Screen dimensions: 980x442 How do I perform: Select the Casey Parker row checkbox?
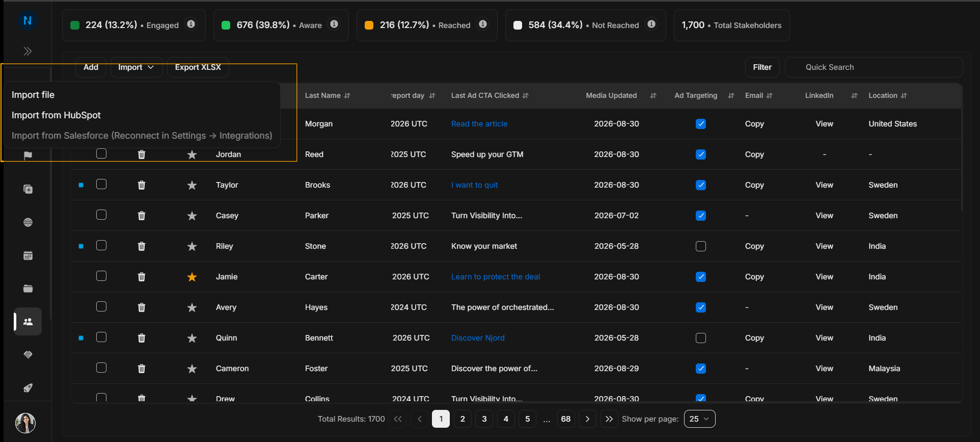(101, 215)
